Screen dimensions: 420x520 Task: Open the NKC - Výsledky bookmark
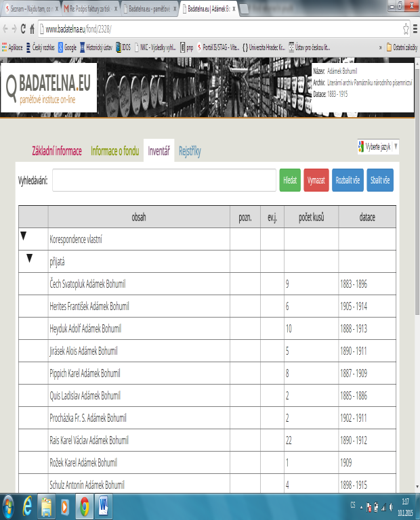point(155,47)
